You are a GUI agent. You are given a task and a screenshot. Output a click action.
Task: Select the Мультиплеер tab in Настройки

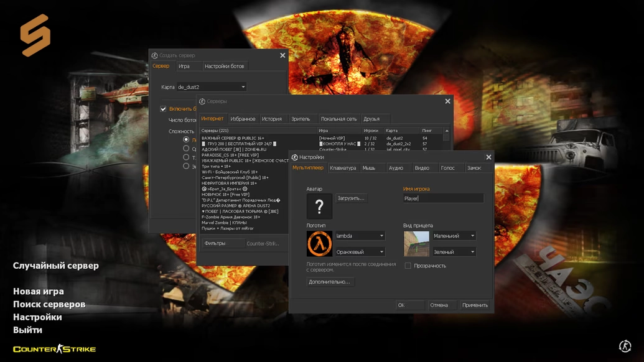(x=308, y=168)
